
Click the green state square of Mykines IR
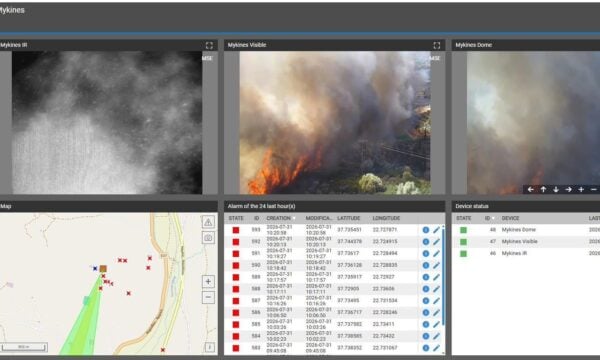pos(463,254)
